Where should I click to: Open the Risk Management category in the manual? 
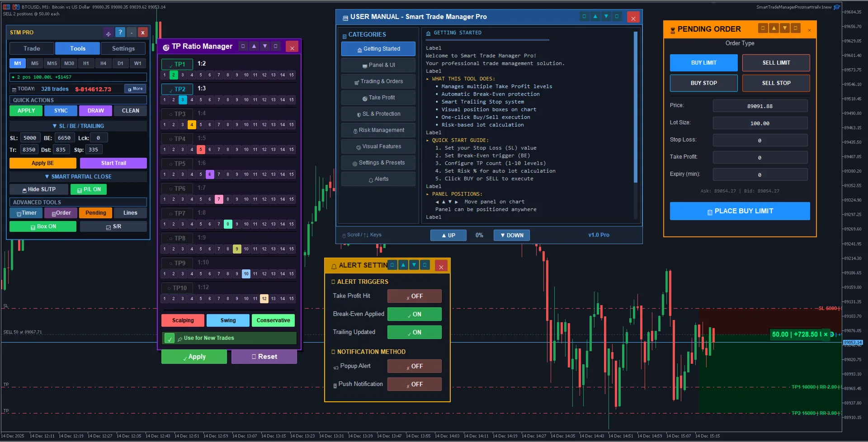coord(378,130)
